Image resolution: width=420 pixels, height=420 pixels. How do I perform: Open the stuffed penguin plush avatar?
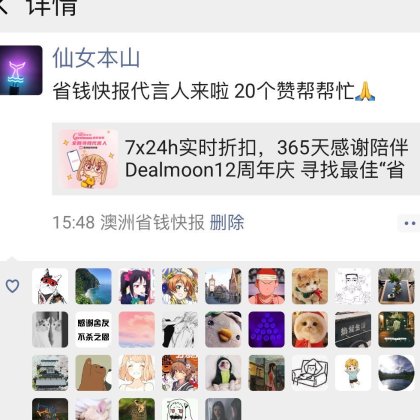pyautogui.click(x=223, y=329)
